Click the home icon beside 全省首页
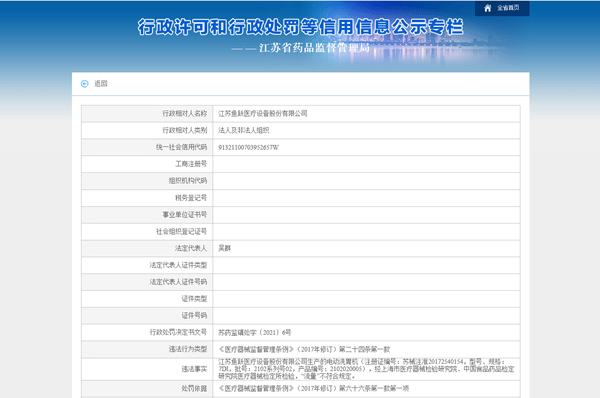 [x=488, y=8]
